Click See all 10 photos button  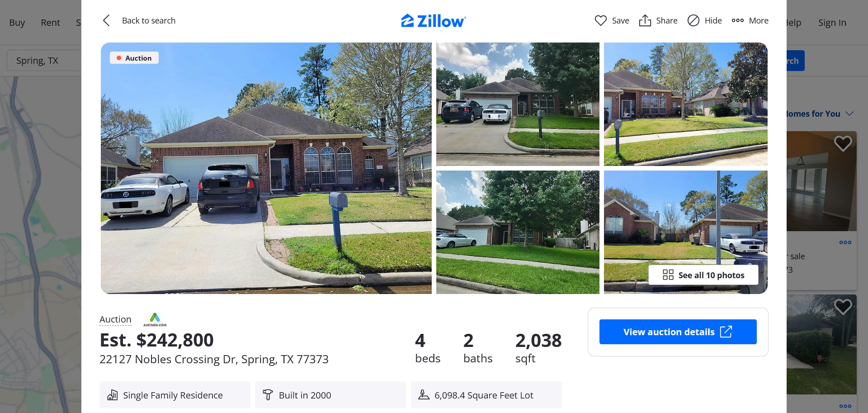tap(703, 275)
